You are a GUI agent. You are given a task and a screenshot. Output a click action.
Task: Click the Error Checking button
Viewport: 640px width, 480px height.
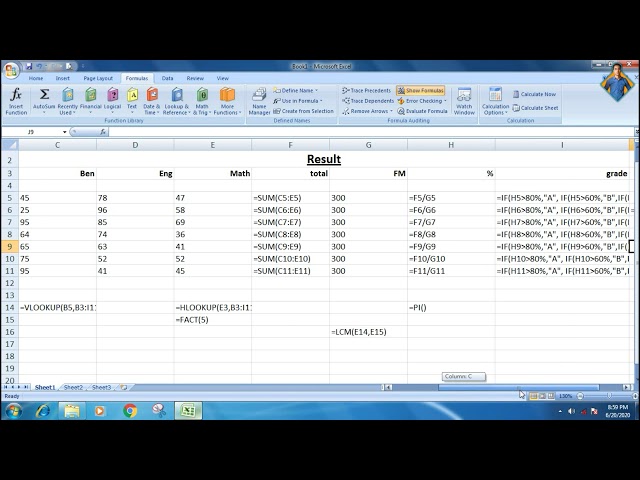click(420, 101)
